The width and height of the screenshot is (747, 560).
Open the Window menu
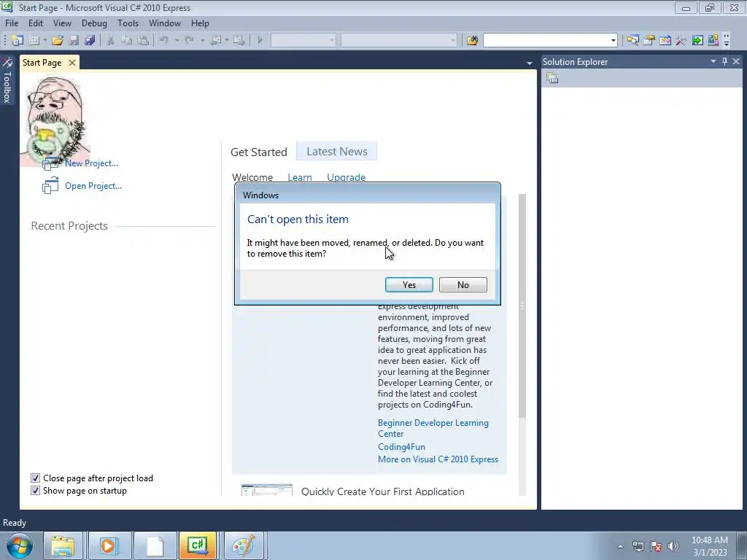click(x=165, y=23)
